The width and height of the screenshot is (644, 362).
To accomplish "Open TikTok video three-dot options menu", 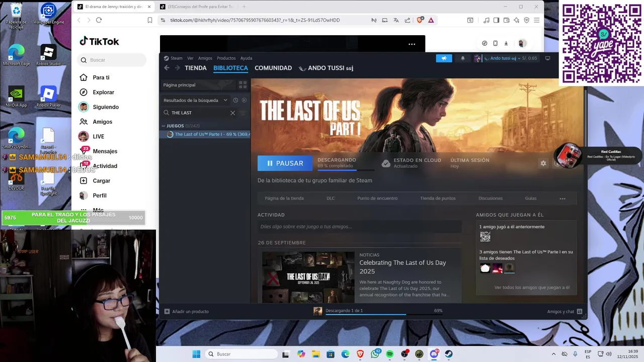I will pos(412,44).
